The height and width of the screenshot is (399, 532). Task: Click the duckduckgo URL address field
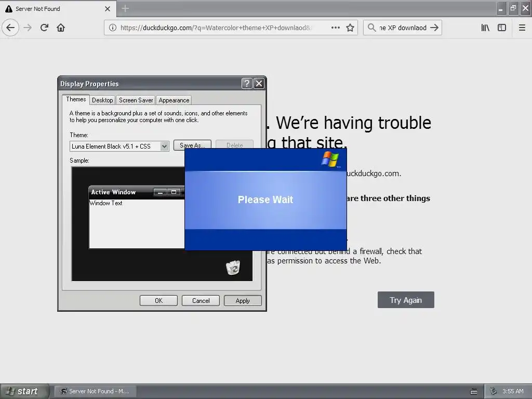pyautogui.click(x=216, y=28)
